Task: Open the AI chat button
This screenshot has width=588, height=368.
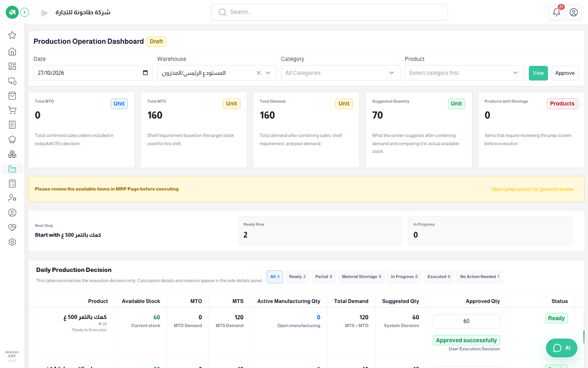Action: pyautogui.click(x=561, y=348)
